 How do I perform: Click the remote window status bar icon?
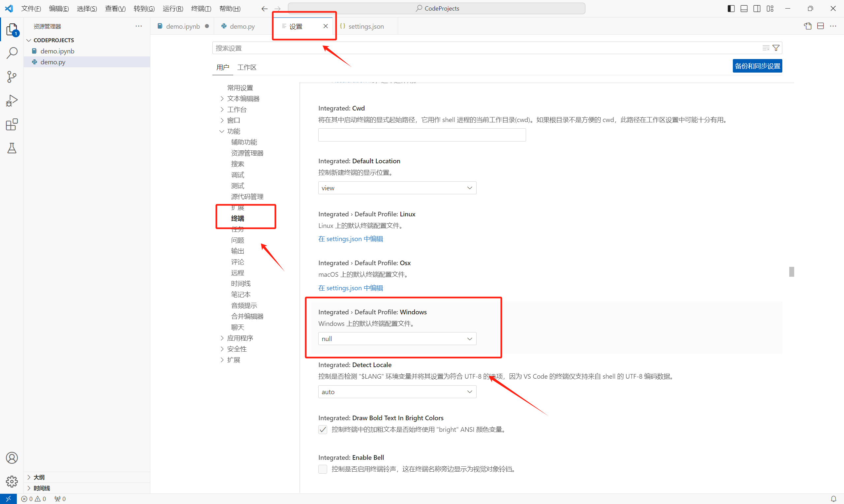[8, 499]
